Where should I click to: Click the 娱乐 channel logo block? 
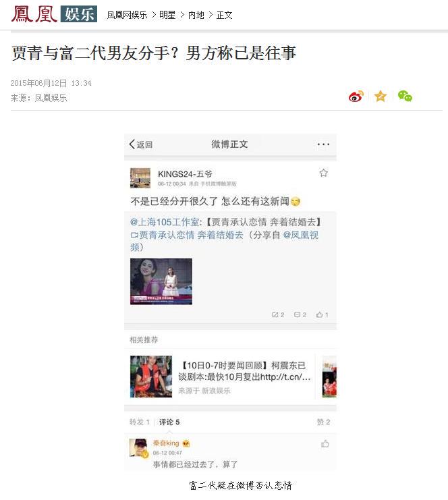[79, 14]
